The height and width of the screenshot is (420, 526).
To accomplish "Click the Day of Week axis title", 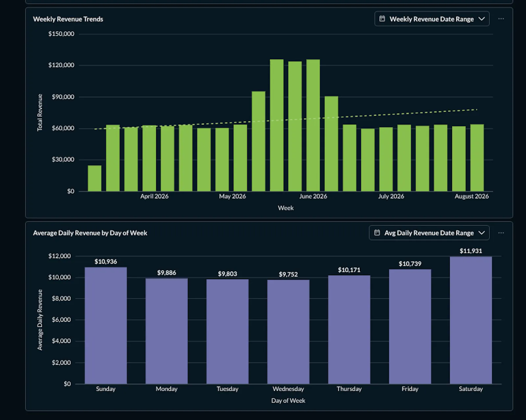I will (288, 401).
